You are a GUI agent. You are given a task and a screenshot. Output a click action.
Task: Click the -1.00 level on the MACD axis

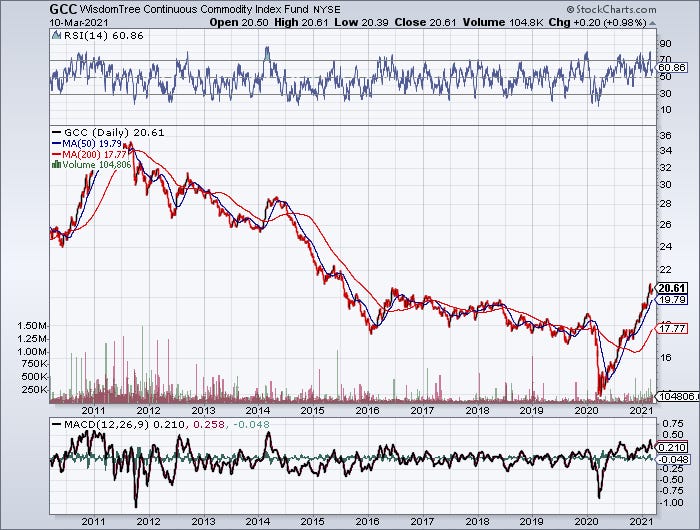pos(671,503)
